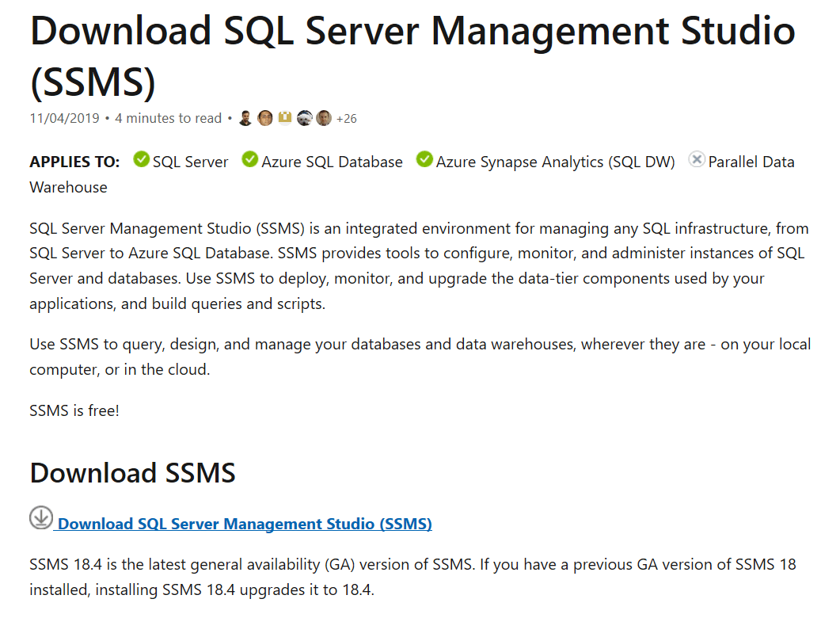Click the green check next to Azure Synapse Analytics

coord(424,159)
